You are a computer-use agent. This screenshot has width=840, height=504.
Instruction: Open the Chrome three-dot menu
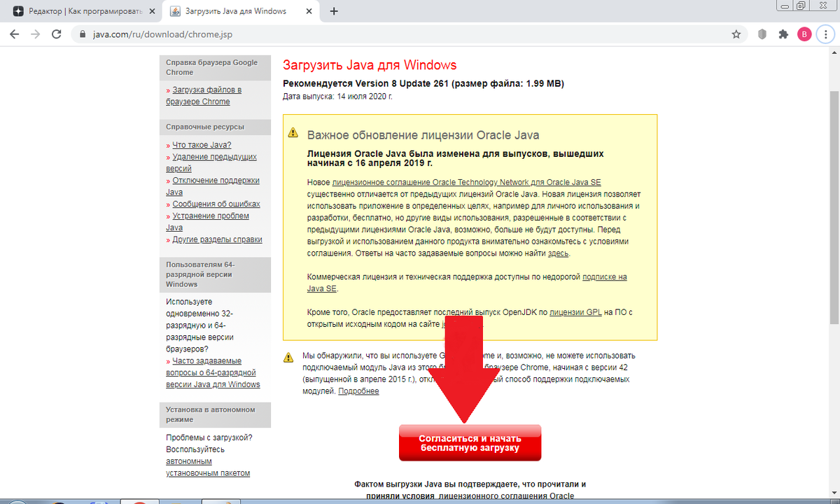click(825, 34)
